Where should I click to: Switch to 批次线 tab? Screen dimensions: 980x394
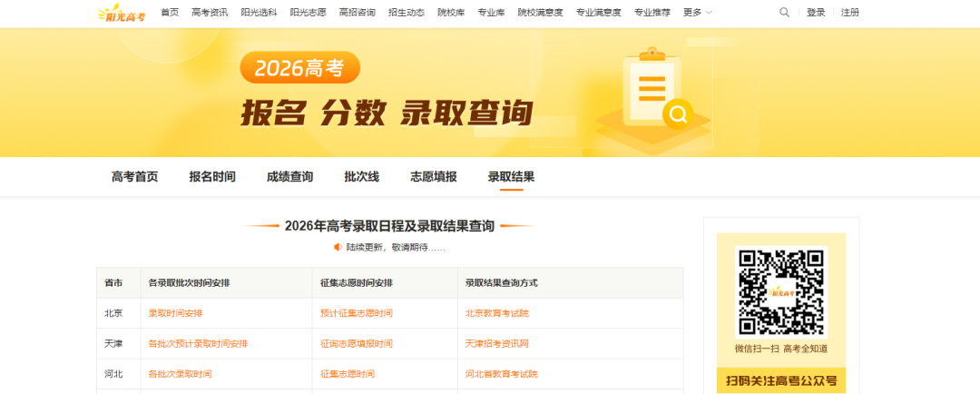[362, 177]
